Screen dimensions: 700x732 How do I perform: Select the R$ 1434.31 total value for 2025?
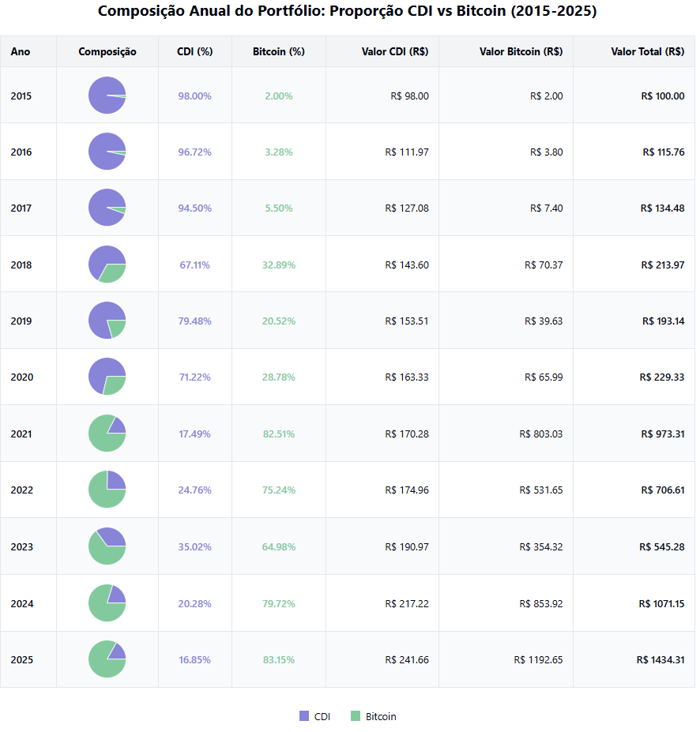659,659
